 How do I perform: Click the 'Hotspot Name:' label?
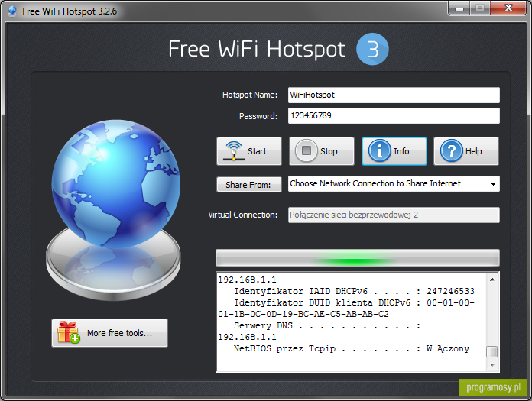coord(250,95)
